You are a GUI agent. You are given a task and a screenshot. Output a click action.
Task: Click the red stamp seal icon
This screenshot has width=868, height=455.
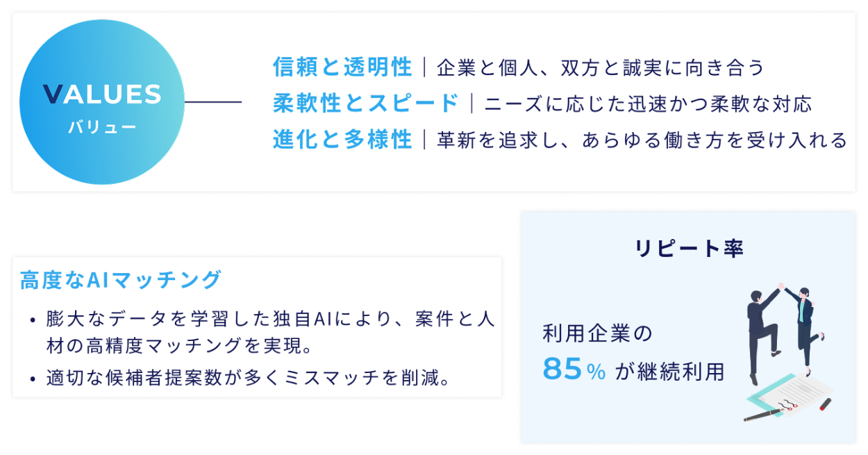[x=825, y=403]
